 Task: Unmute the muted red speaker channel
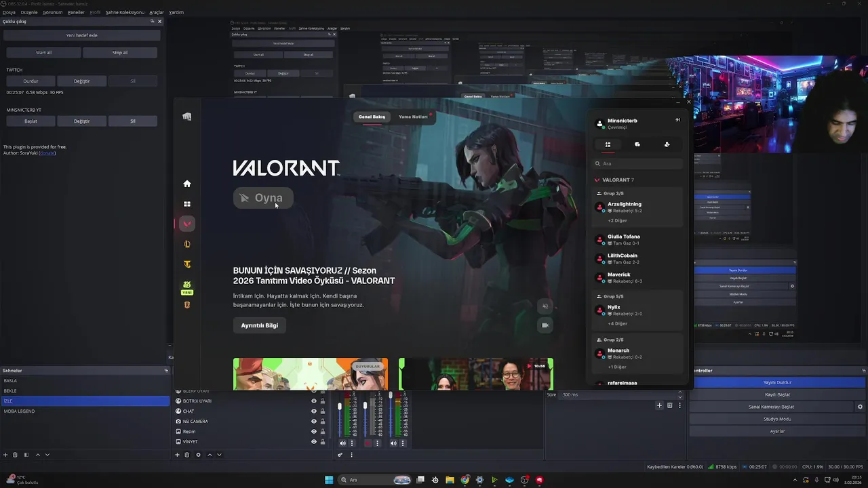click(x=368, y=443)
